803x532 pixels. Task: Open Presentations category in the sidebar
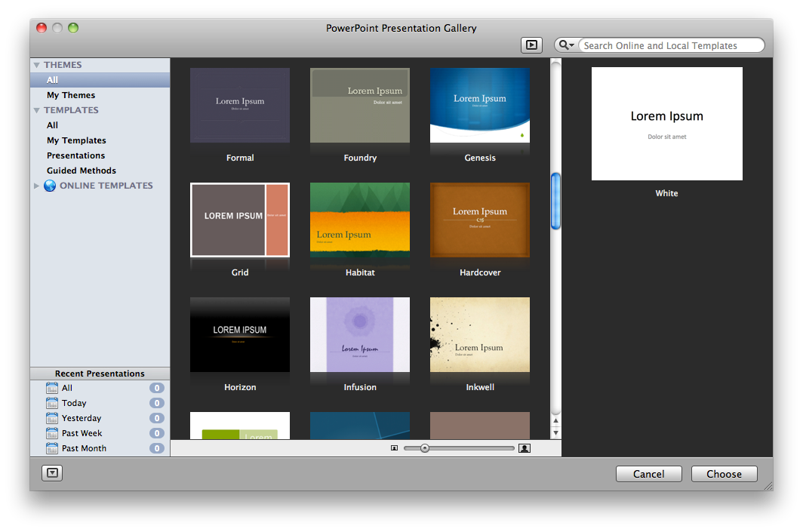point(100,155)
